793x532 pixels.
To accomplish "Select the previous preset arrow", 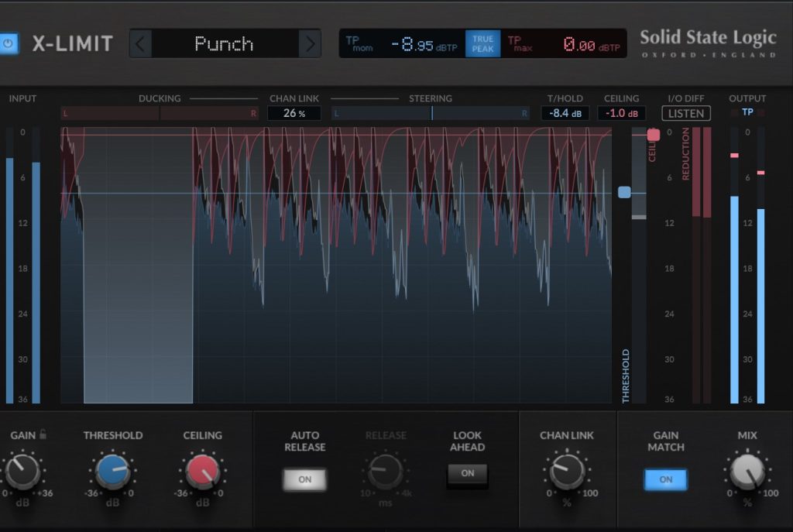I will click(139, 43).
